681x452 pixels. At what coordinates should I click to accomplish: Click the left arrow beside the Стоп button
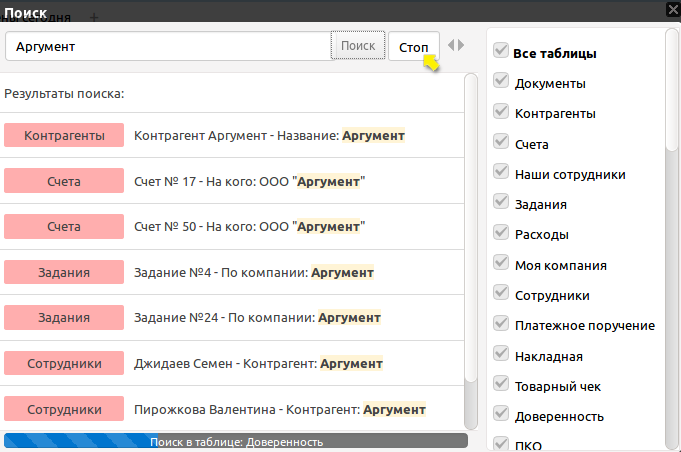pos(451,45)
